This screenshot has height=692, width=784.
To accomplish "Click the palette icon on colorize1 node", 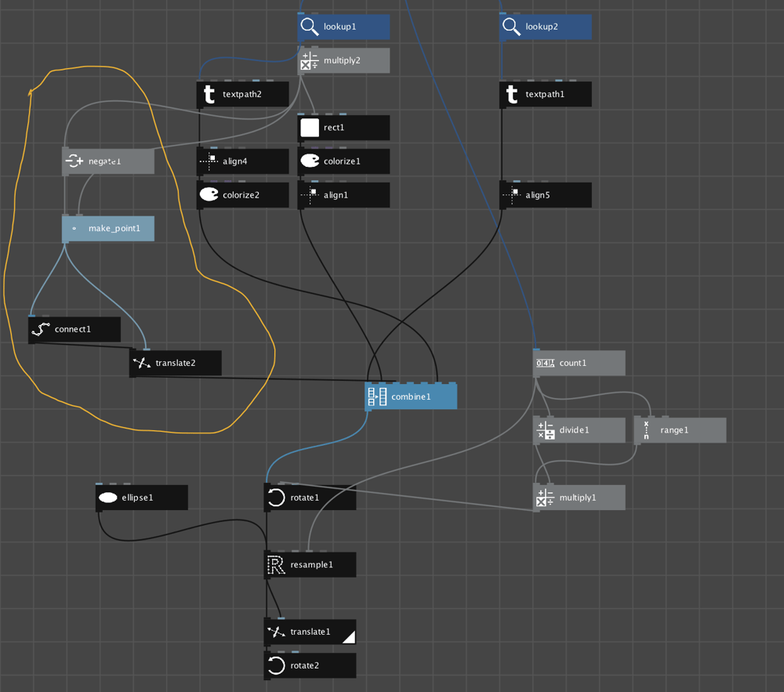I will pos(310,161).
